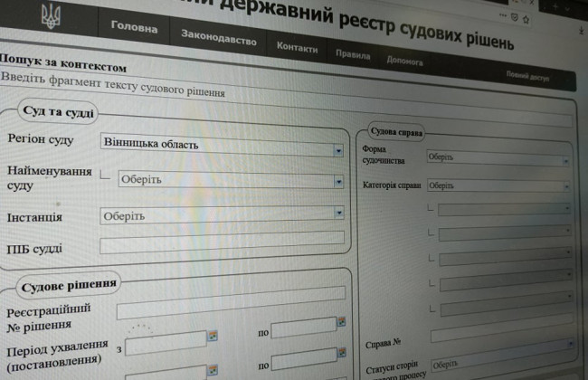Open calendar beside the bottom-most 'з' date field

click(213, 370)
